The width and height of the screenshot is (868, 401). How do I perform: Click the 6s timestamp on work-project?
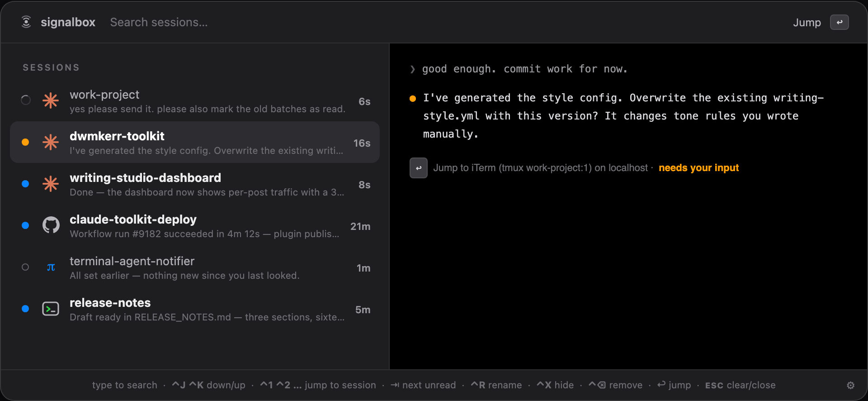point(364,101)
